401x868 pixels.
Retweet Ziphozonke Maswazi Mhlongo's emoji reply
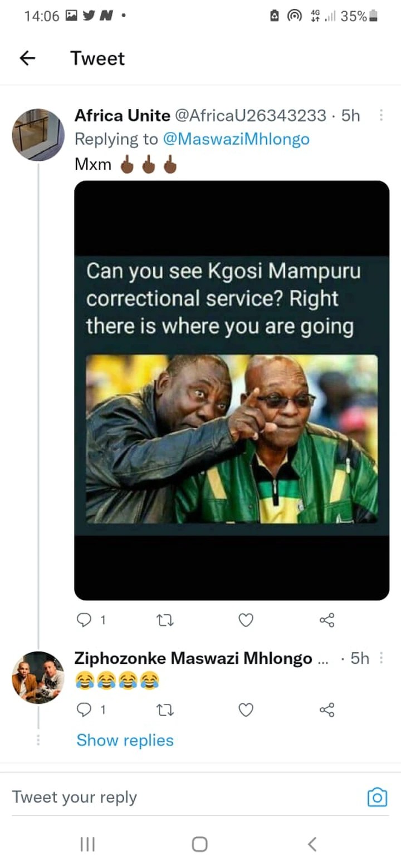[x=166, y=709]
